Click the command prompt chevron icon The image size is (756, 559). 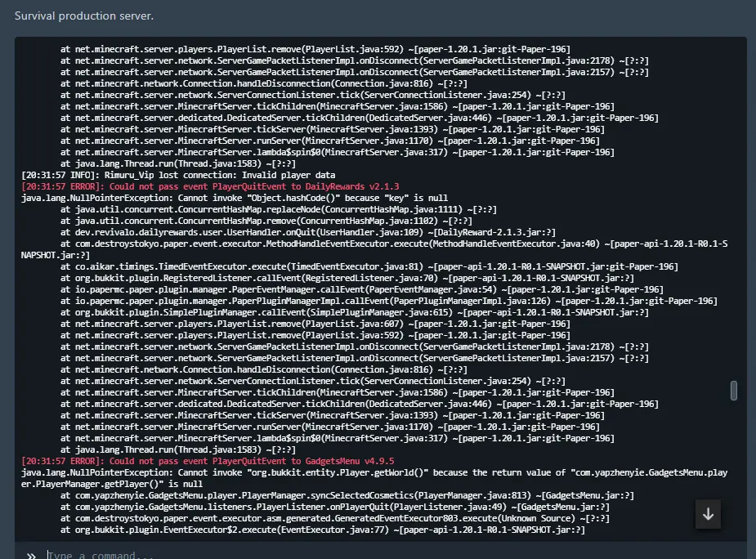point(31,556)
